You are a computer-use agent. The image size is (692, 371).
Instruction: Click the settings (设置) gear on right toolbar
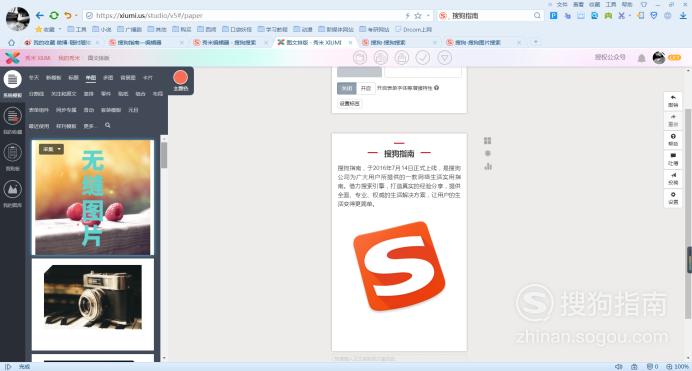tap(673, 198)
